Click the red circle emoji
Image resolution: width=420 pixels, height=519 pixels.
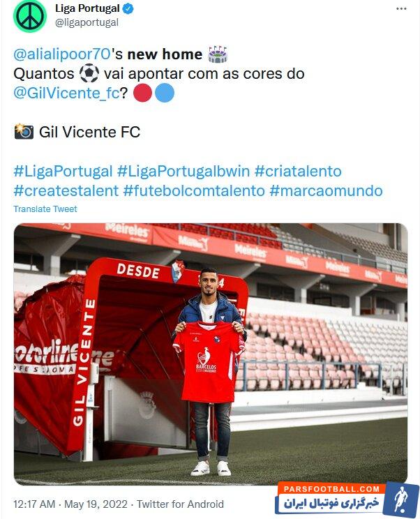pos(142,93)
